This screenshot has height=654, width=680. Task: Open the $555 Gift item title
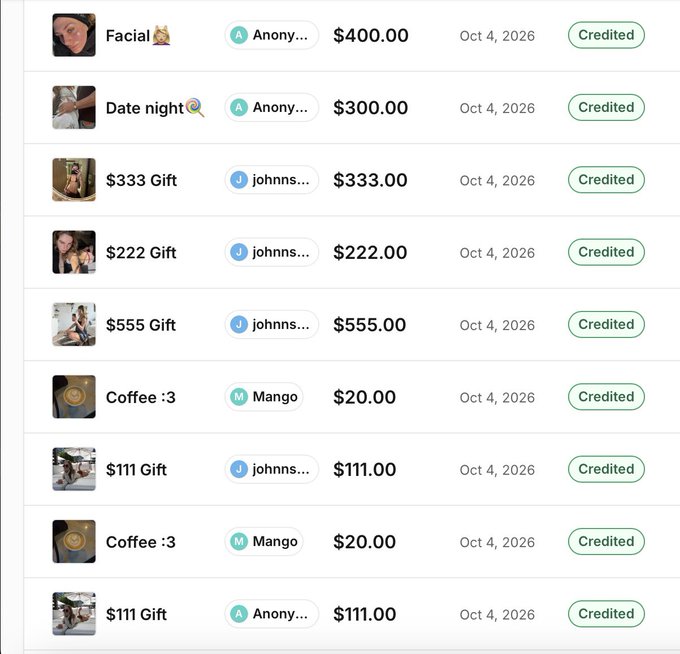coord(141,325)
